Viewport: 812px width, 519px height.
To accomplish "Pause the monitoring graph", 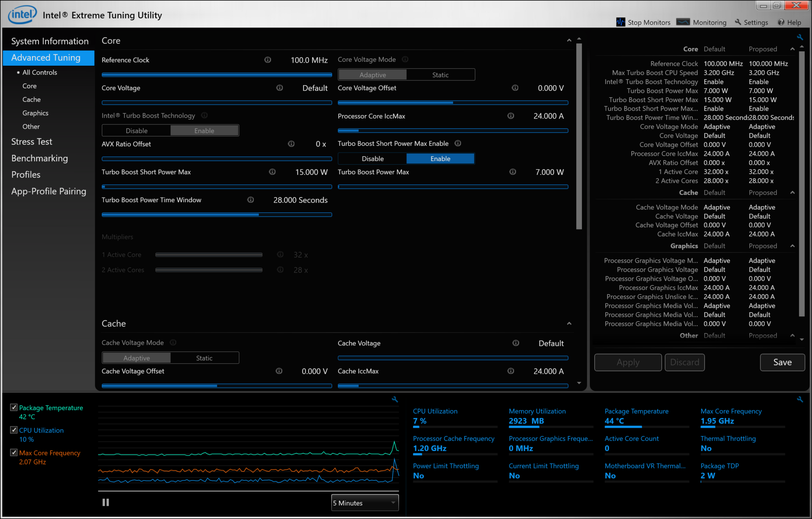I will point(105,502).
